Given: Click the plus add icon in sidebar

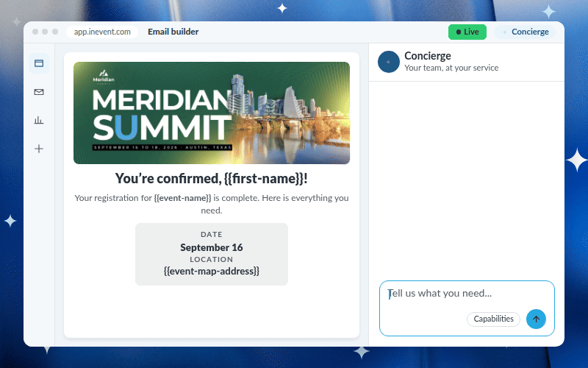Looking at the screenshot, I should 39,149.
